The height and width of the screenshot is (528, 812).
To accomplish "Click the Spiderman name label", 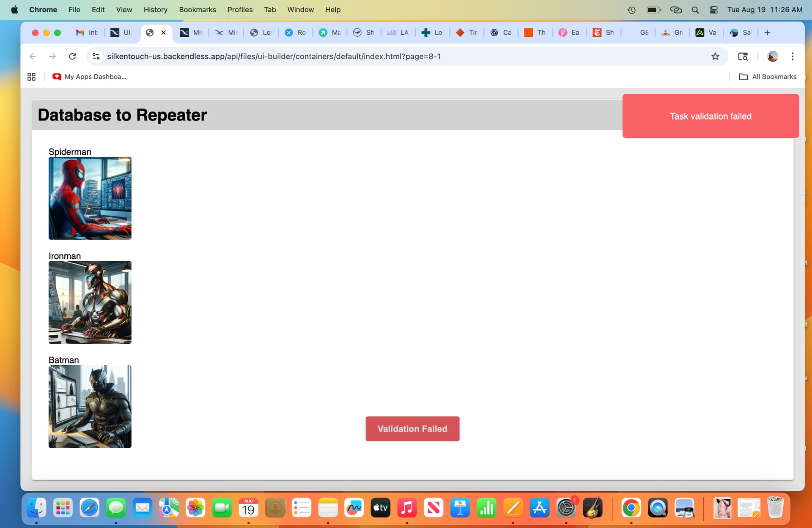I will [x=70, y=152].
